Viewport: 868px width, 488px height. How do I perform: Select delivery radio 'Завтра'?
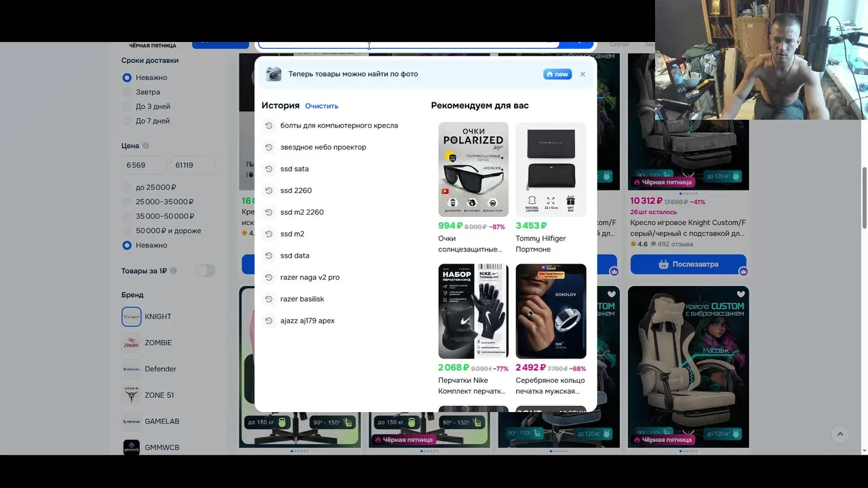[127, 92]
